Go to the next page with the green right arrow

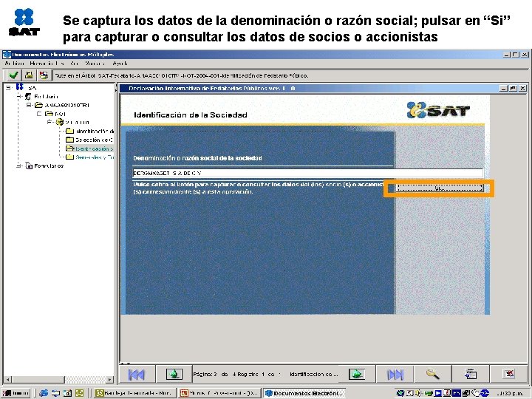(x=357, y=374)
